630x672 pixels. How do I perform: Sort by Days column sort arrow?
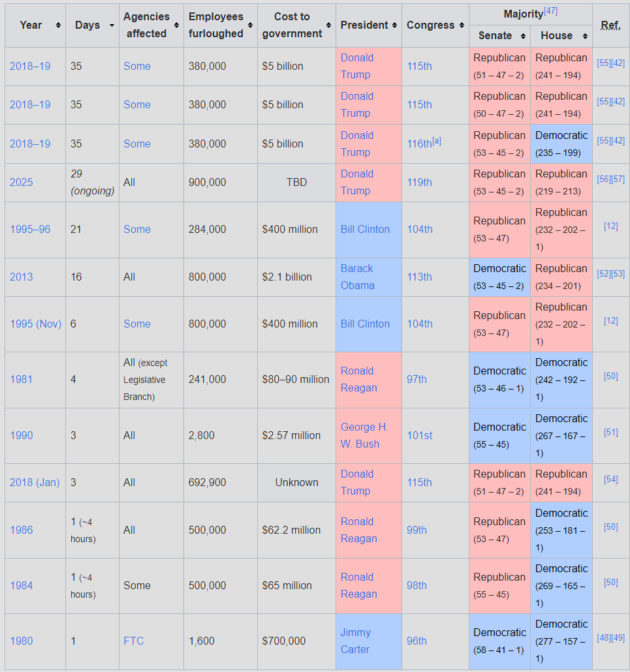pyautogui.click(x=112, y=25)
